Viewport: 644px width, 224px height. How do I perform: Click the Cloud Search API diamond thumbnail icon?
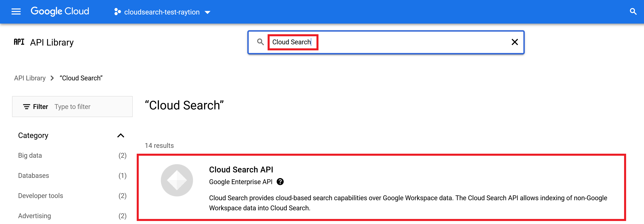coord(177,180)
